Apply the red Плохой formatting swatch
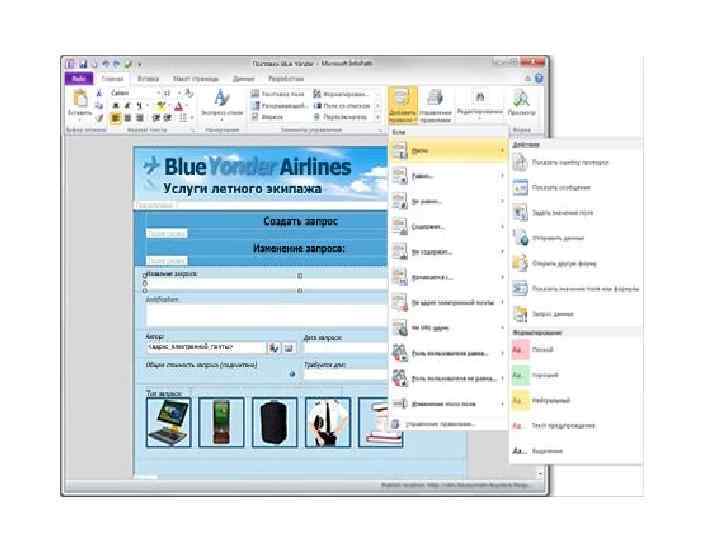Screen dimensions: 720x540 (520, 349)
